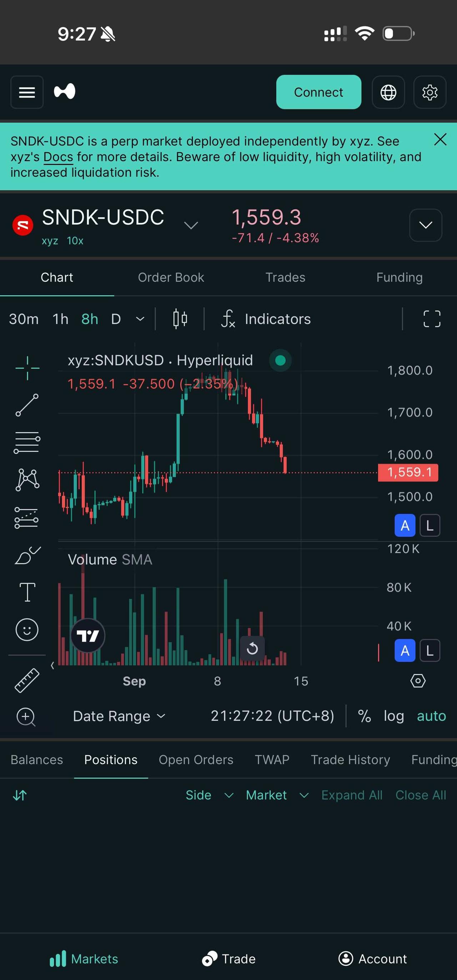
Task: Expand the SNDK-USDC market selector
Action: pos(191,225)
